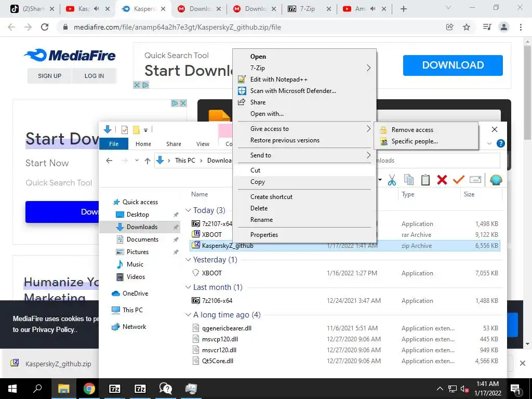Open Windows Start menu
Image resolution: width=532 pixels, height=399 pixels.
tap(12, 389)
